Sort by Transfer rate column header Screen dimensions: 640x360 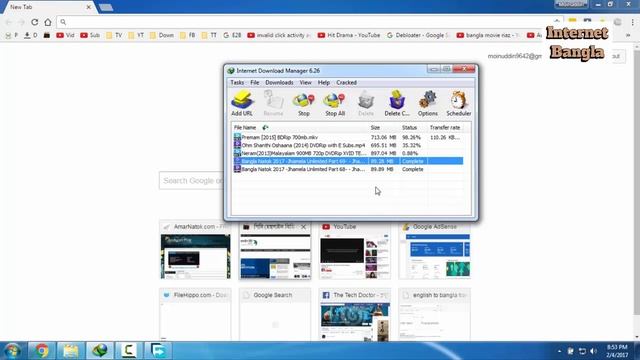445,128
